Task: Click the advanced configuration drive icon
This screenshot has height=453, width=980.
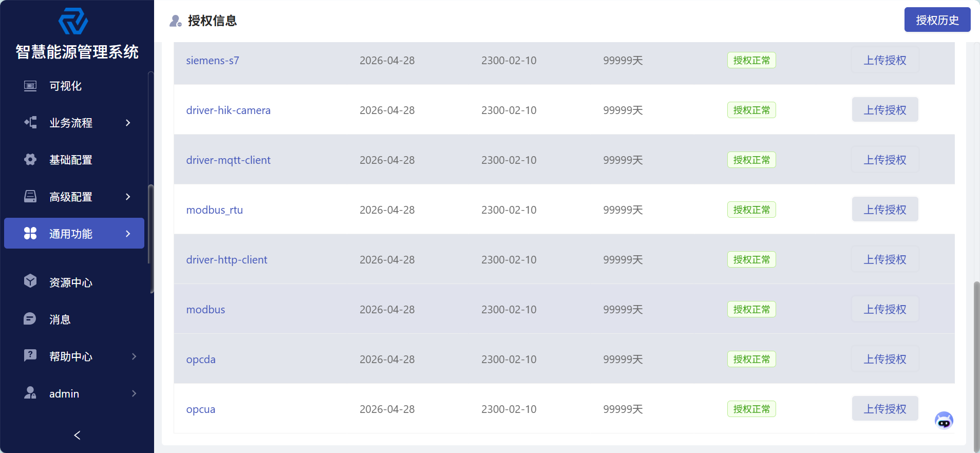Action: [x=30, y=197]
